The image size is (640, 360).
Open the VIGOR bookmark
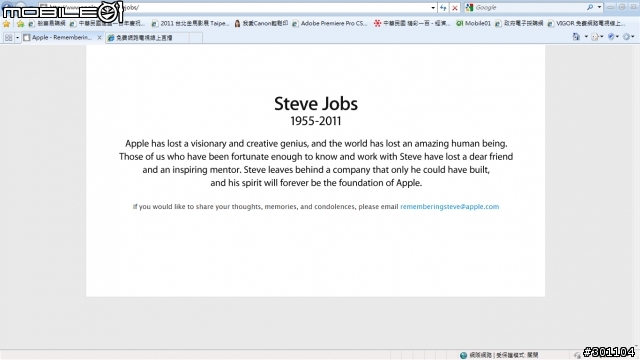coord(586,24)
